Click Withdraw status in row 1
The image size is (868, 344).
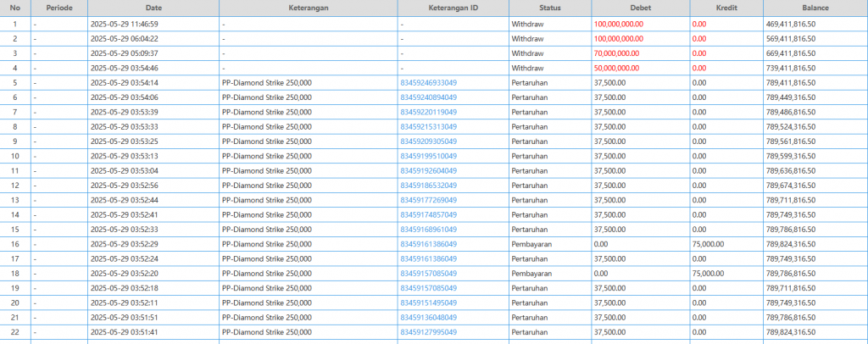click(527, 25)
